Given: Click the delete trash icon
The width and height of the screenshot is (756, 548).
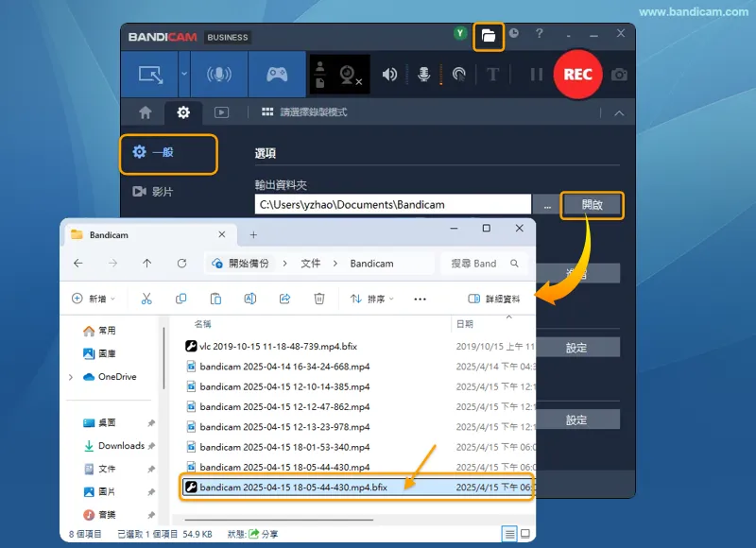Looking at the screenshot, I should tap(319, 299).
